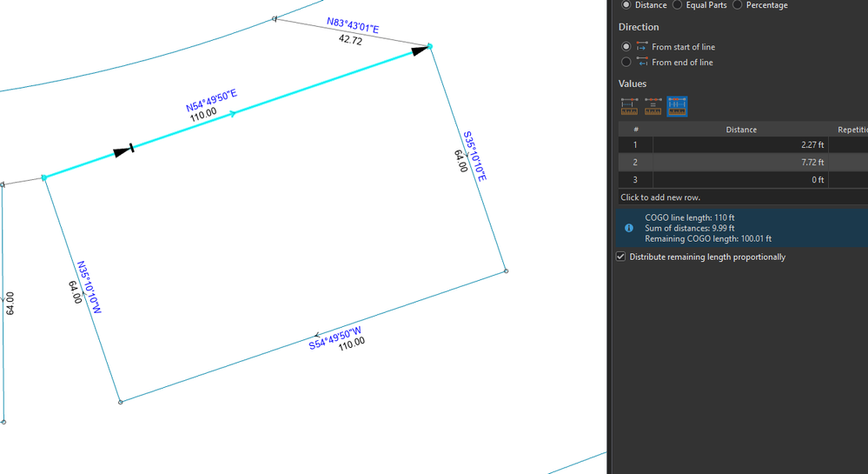Click the 42.72 distance label
Viewport: 868px width, 474px height.
[350, 40]
